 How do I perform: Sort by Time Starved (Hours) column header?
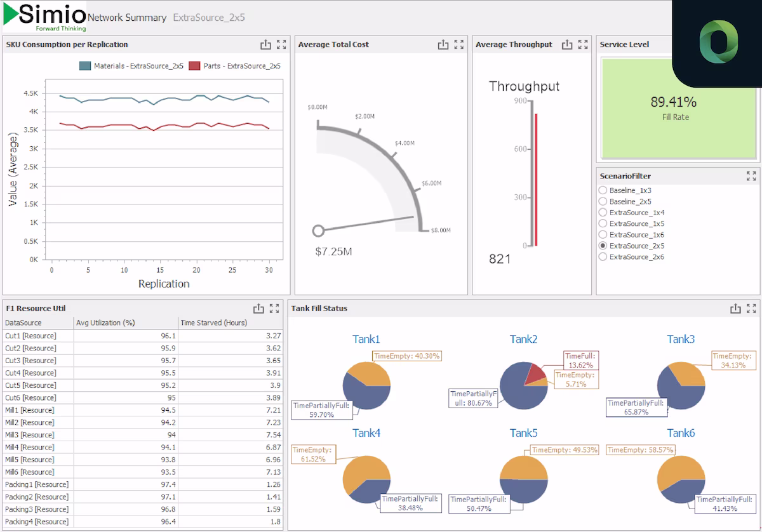click(x=231, y=323)
